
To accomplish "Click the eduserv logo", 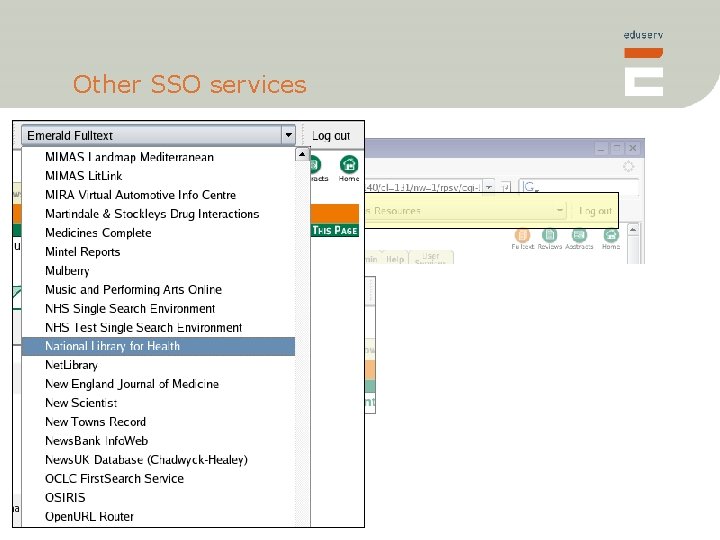I will [x=643, y=63].
